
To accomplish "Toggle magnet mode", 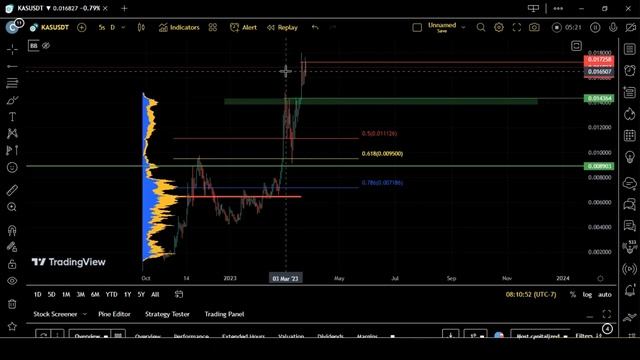I will (12, 230).
